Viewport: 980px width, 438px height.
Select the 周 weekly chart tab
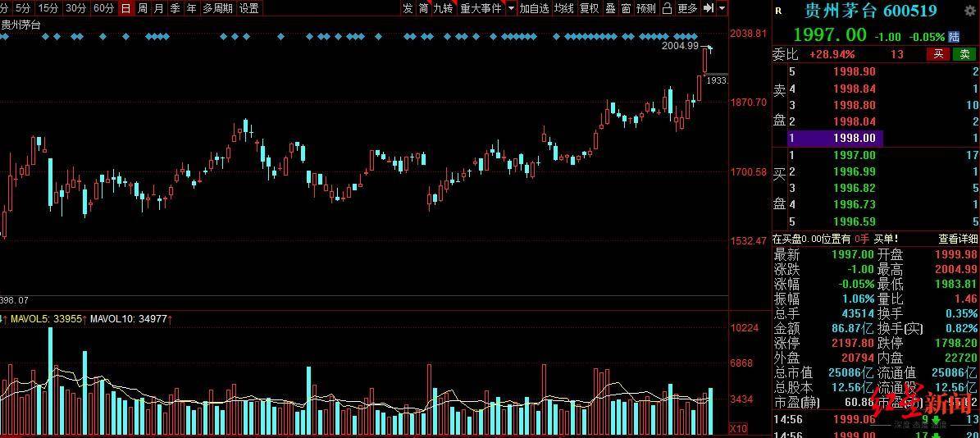click(143, 8)
